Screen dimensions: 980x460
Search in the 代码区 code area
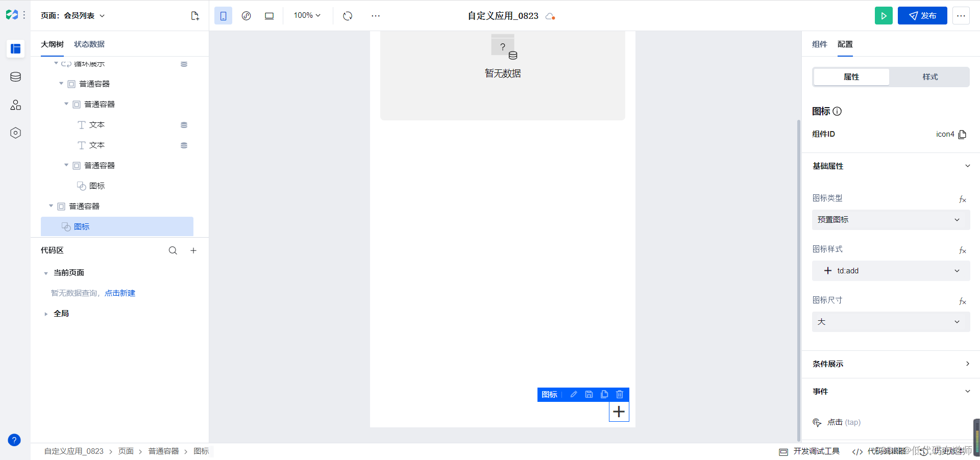tap(173, 250)
